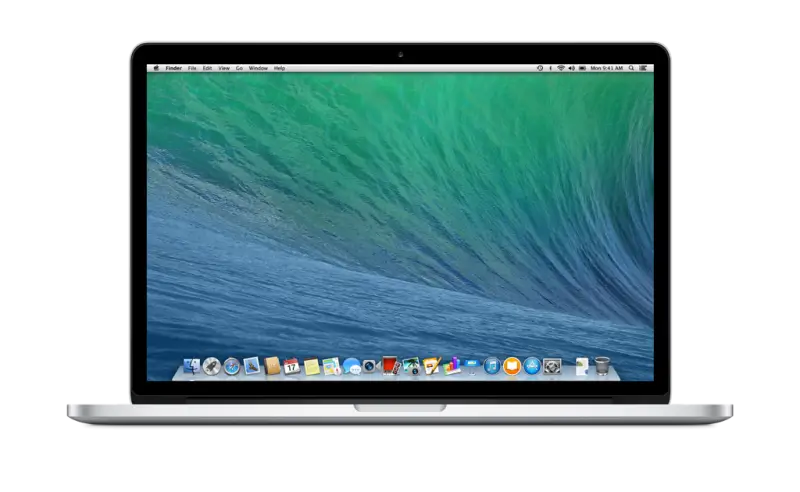800x492 pixels.
Task: Open Spotlight search magnifier icon
Action: (x=631, y=68)
